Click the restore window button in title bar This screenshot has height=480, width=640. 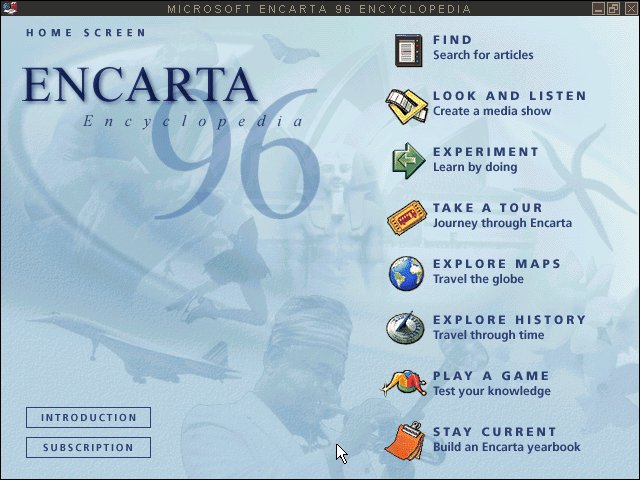[613, 8]
